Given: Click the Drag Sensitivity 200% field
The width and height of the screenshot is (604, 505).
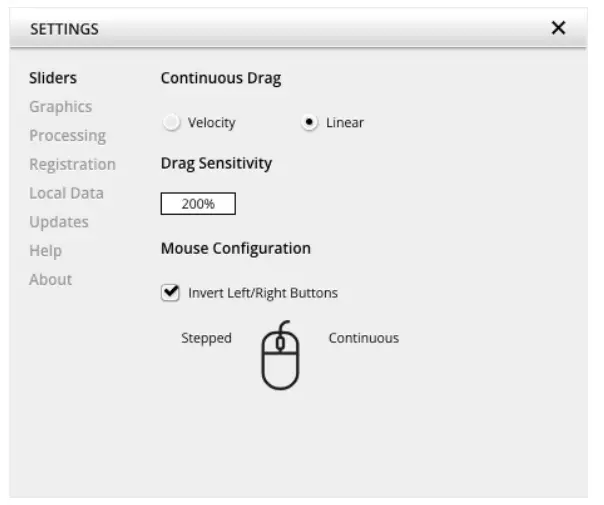Looking at the screenshot, I should (x=198, y=204).
